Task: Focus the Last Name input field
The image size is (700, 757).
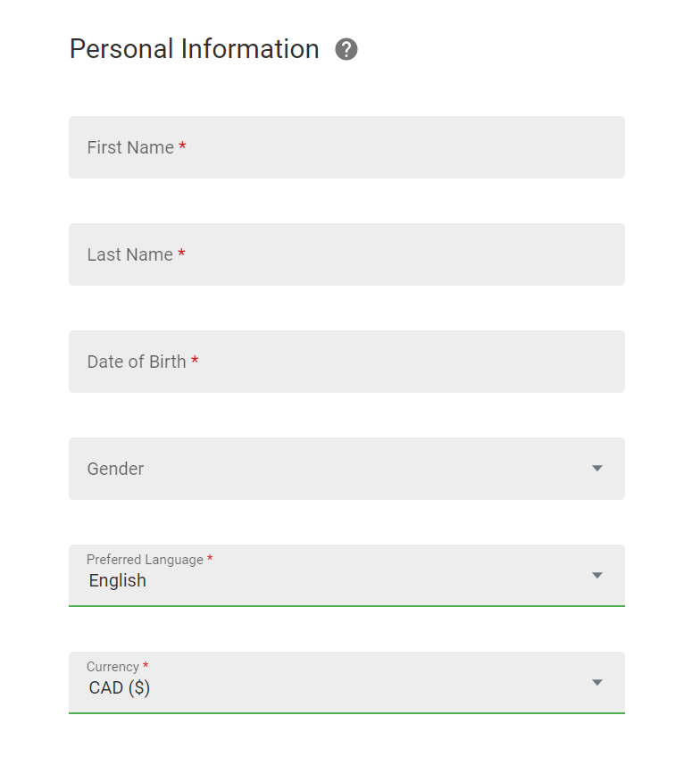Action: pos(346,254)
